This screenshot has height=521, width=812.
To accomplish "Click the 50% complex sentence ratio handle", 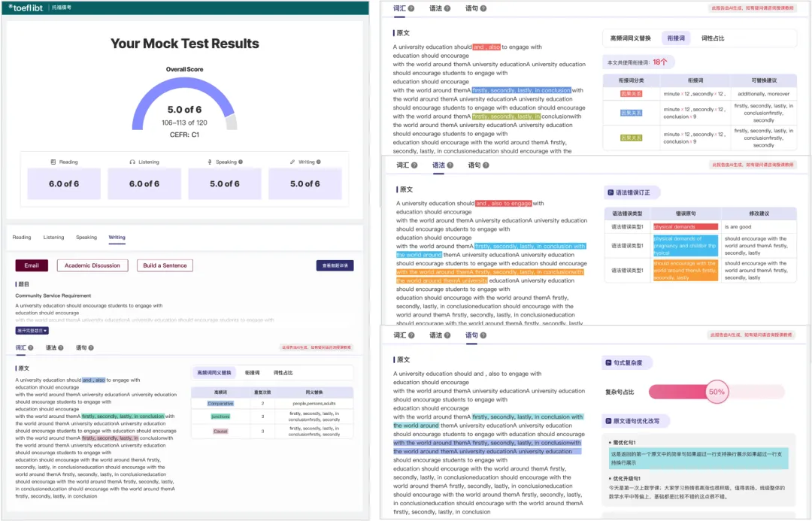I will (717, 392).
